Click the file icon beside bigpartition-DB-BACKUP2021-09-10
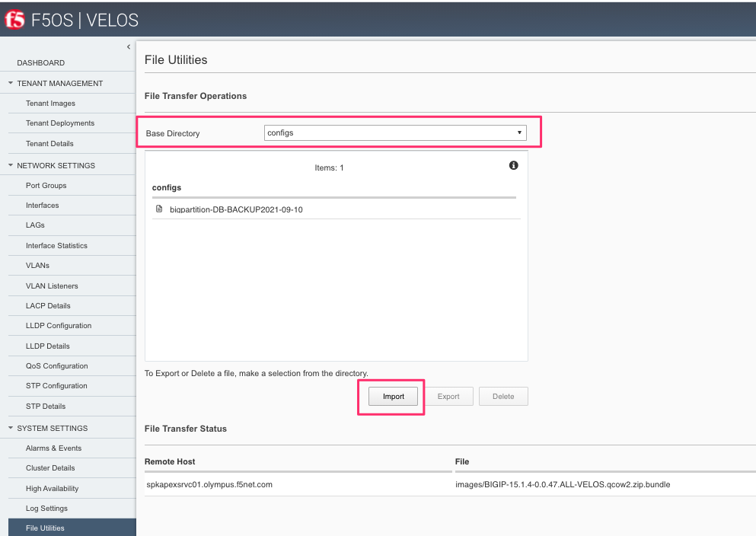The height and width of the screenshot is (536, 756). point(159,209)
